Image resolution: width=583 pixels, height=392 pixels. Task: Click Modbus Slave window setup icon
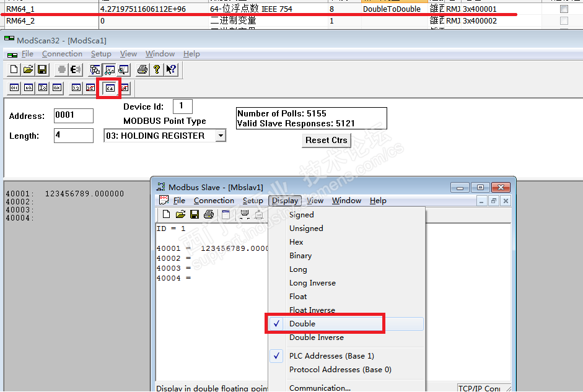click(x=226, y=214)
